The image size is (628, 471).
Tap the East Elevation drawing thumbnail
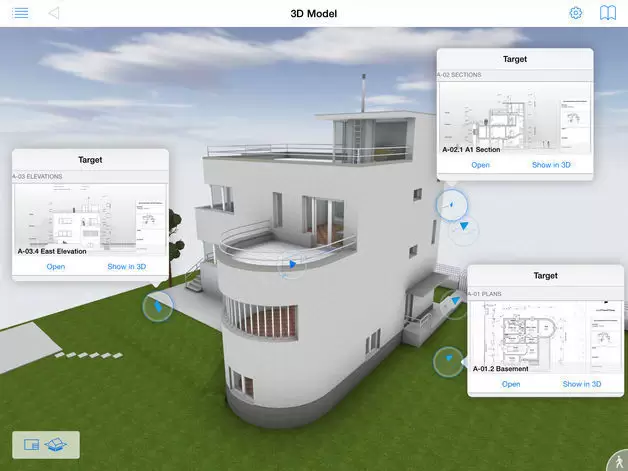(90, 217)
